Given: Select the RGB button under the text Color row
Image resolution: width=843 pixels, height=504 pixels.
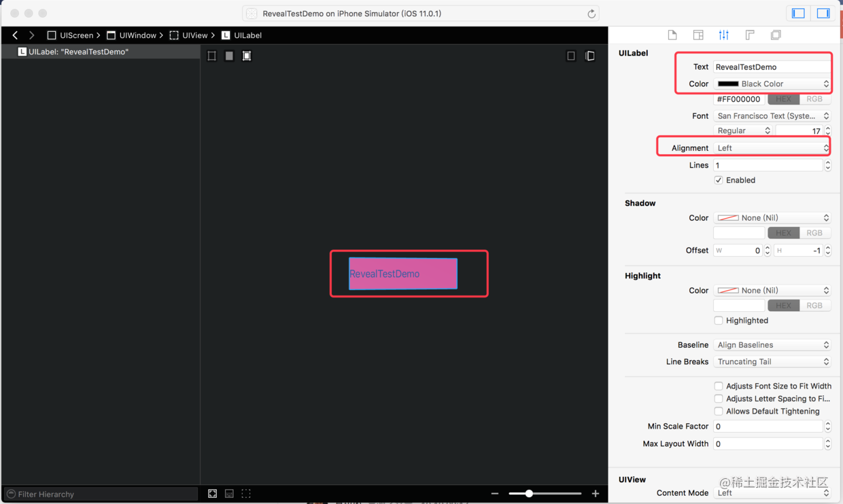Looking at the screenshot, I should [x=814, y=99].
